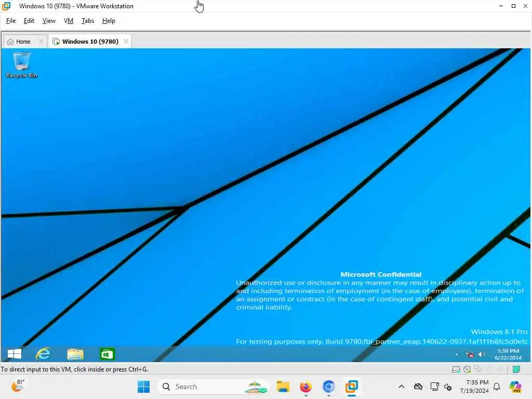Open the Copilot preview icon

[515, 387]
